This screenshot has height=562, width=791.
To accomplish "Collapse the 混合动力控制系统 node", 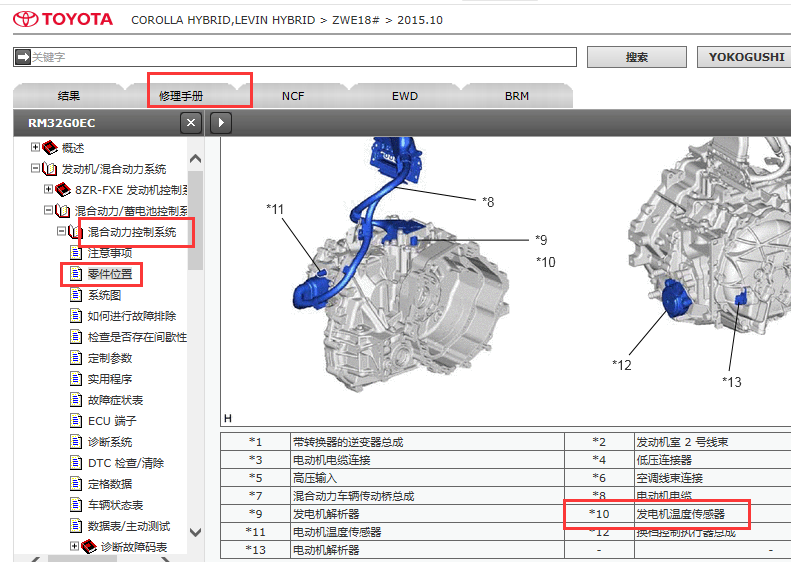I will click(62, 231).
